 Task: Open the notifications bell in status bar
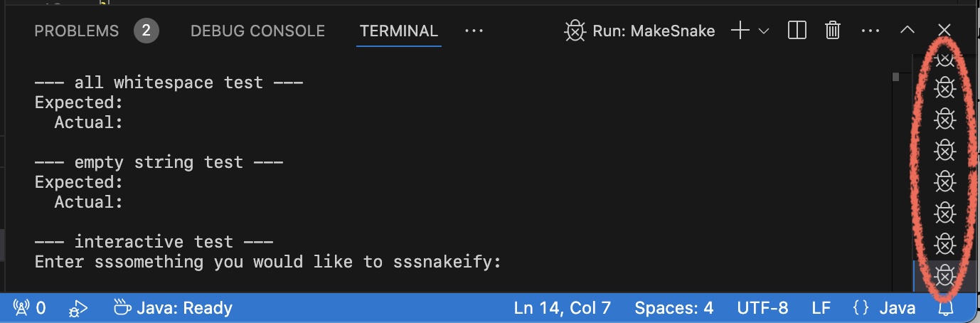click(x=945, y=308)
